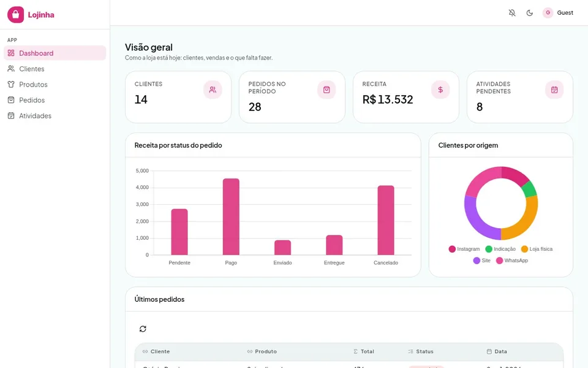Screen dimensions: 588x368
Task: Click the Cancelado bar in revenue chart
Action: 386,220
